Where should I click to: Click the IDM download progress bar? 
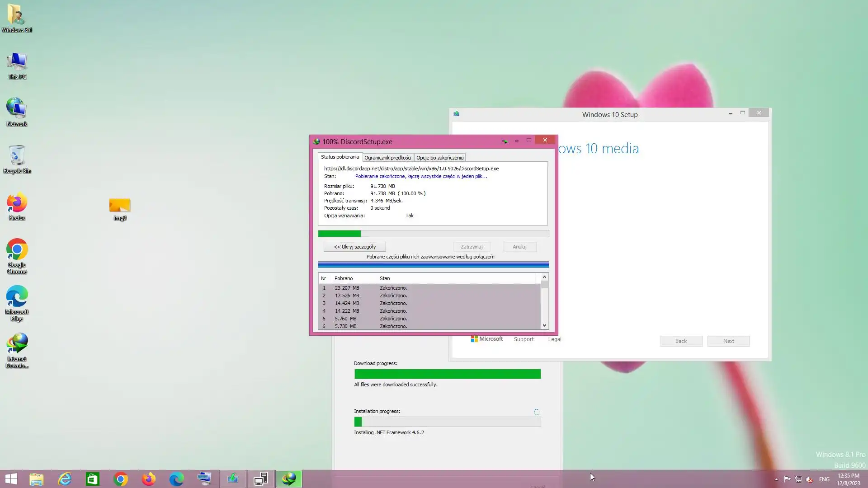tap(433, 234)
